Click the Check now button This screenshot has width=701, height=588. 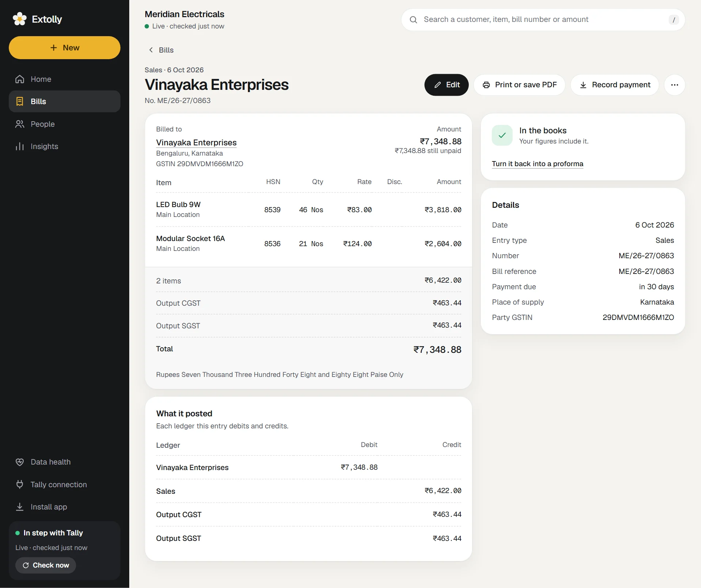(x=46, y=565)
